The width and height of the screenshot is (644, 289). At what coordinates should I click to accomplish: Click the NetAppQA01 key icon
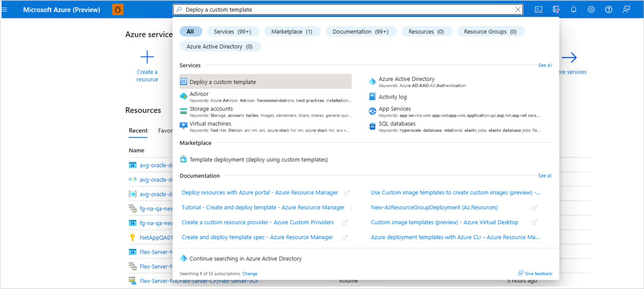pos(133,237)
